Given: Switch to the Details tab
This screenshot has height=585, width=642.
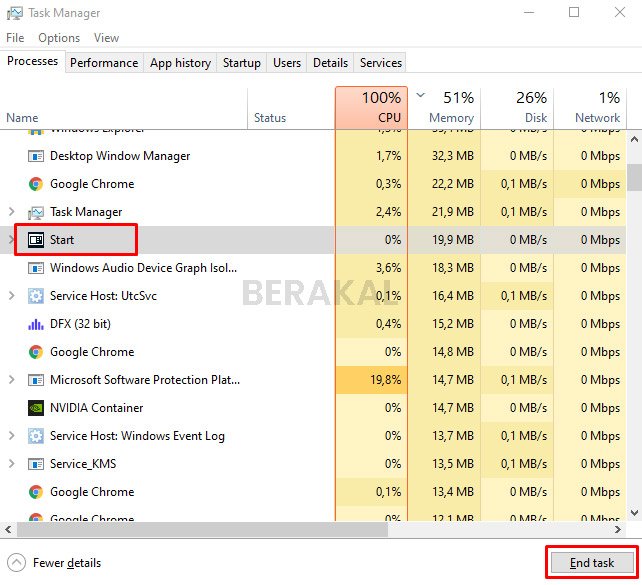Looking at the screenshot, I should pyautogui.click(x=330, y=63).
